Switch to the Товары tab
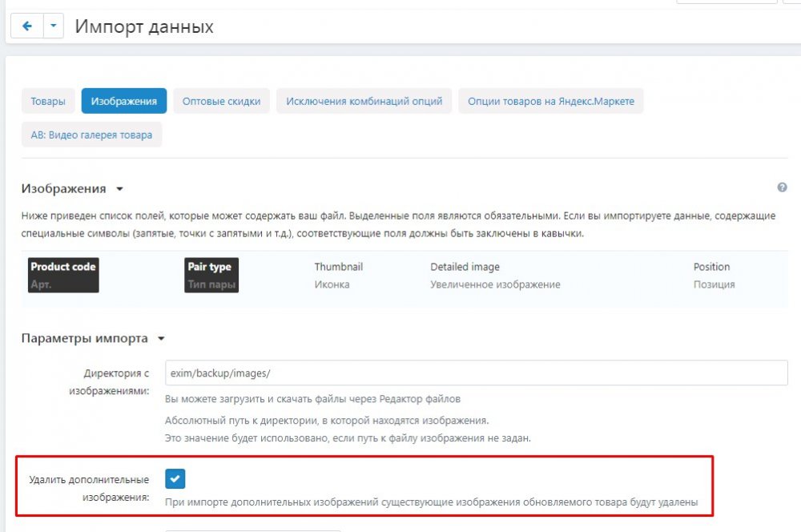The height and width of the screenshot is (532, 801). click(x=48, y=102)
